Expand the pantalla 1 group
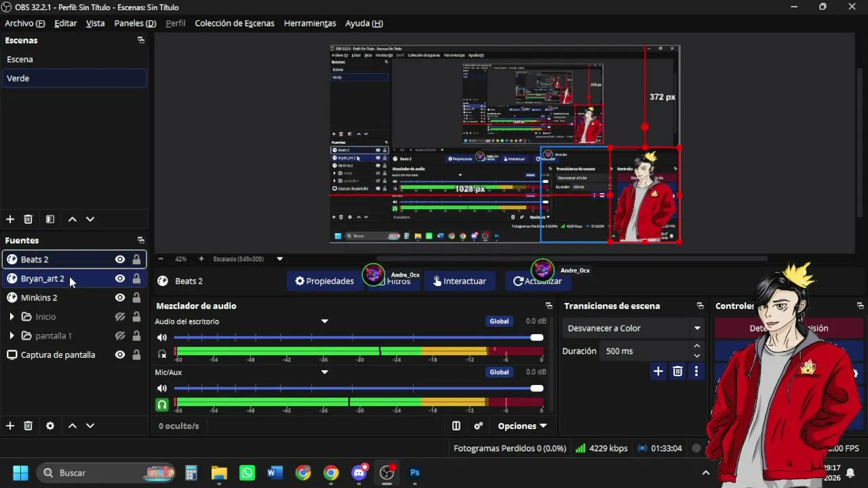Screen dimensions: 868x488 (12, 335)
